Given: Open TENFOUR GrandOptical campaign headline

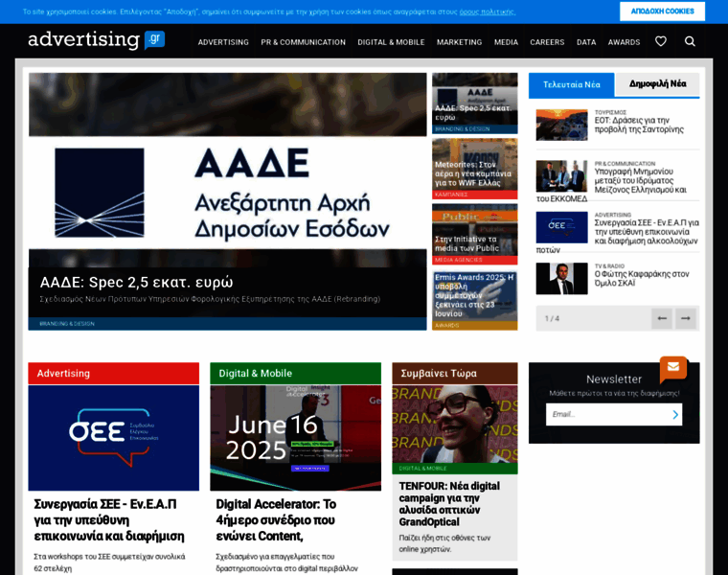Looking at the screenshot, I should tap(449, 504).
